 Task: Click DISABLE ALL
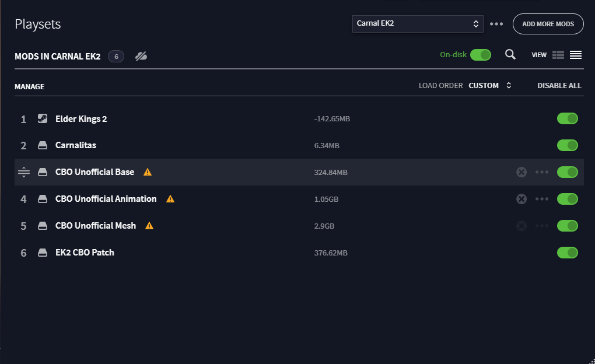(x=559, y=85)
